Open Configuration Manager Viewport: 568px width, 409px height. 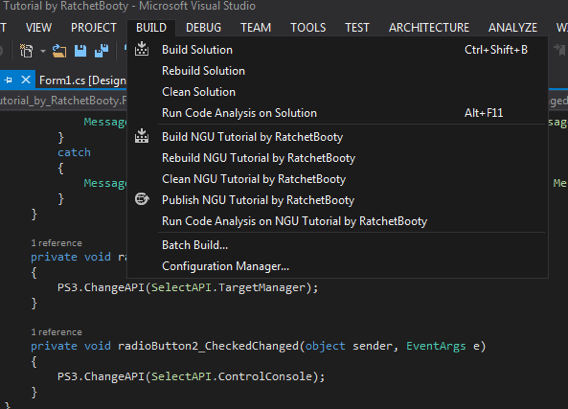(337, 266)
